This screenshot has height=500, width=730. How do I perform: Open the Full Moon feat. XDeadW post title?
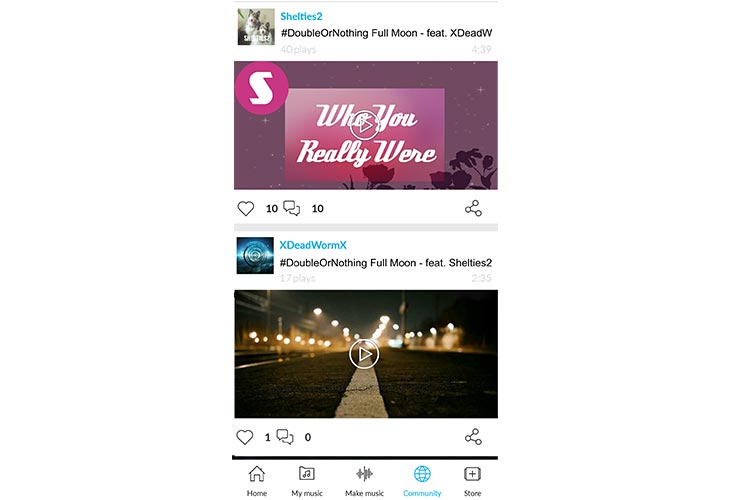pyautogui.click(x=386, y=33)
